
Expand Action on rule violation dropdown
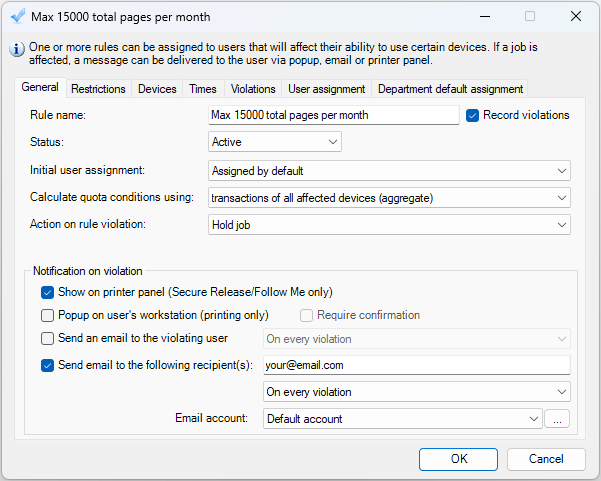389,225
